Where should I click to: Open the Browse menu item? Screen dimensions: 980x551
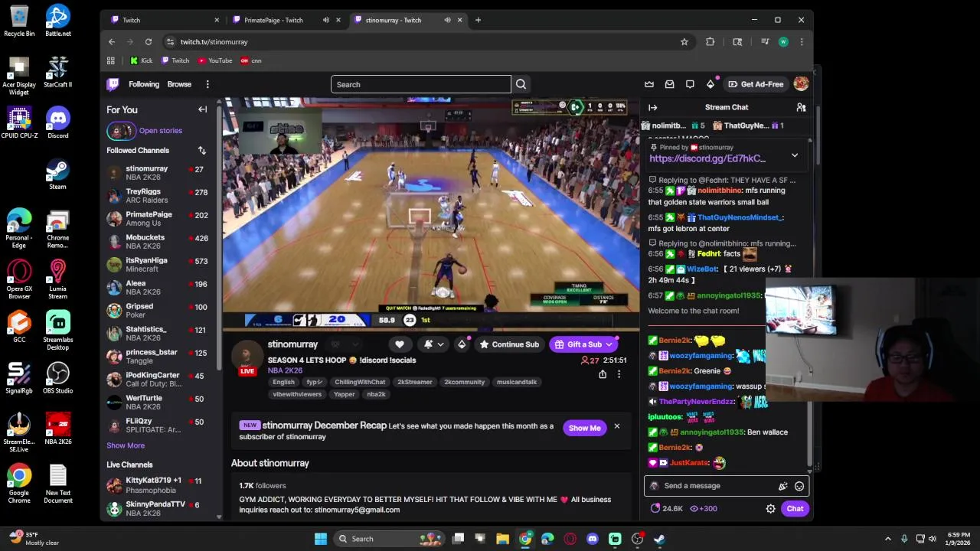[x=179, y=84]
